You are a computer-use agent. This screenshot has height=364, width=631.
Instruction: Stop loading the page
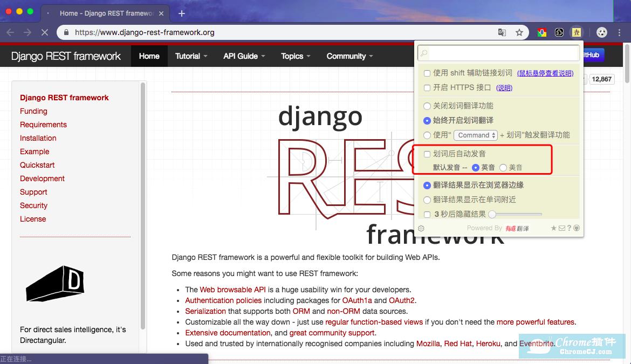(45, 32)
